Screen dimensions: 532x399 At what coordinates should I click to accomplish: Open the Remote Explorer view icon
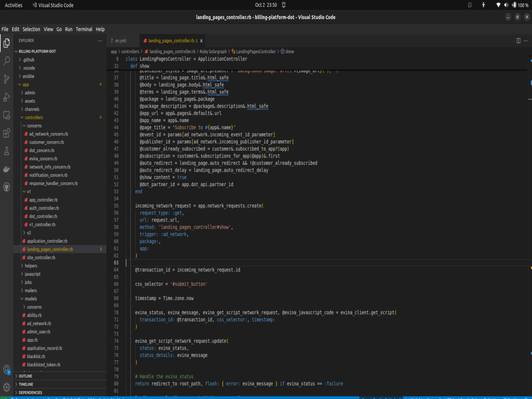(6, 115)
